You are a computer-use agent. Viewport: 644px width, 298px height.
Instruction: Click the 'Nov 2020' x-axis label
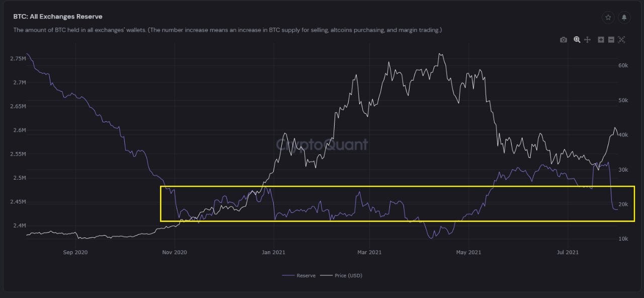coord(174,252)
